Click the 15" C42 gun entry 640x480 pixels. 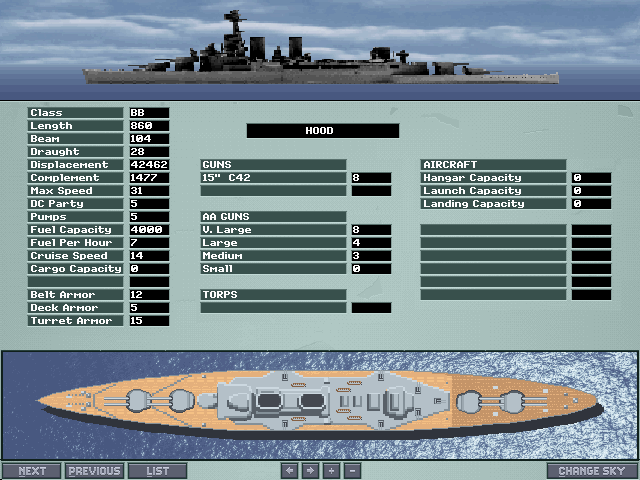[274, 178]
